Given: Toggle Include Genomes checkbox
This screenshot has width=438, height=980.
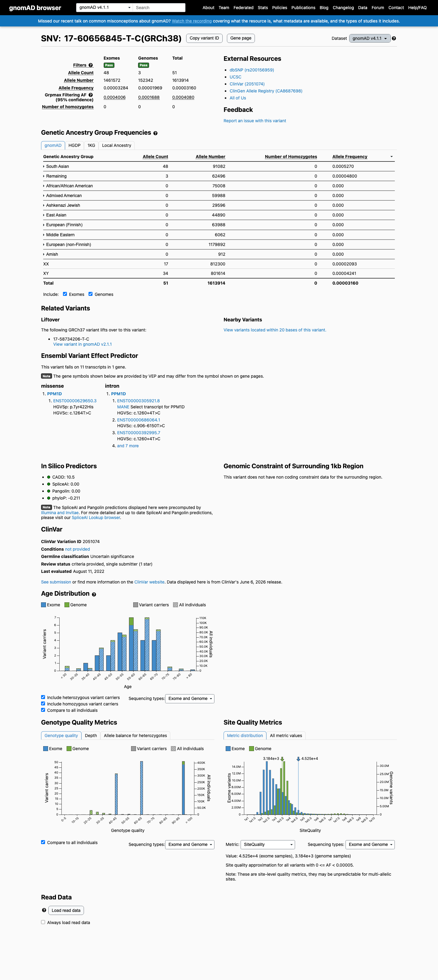Looking at the screenshot, I should pyautogui.click(x=91, y=294).
